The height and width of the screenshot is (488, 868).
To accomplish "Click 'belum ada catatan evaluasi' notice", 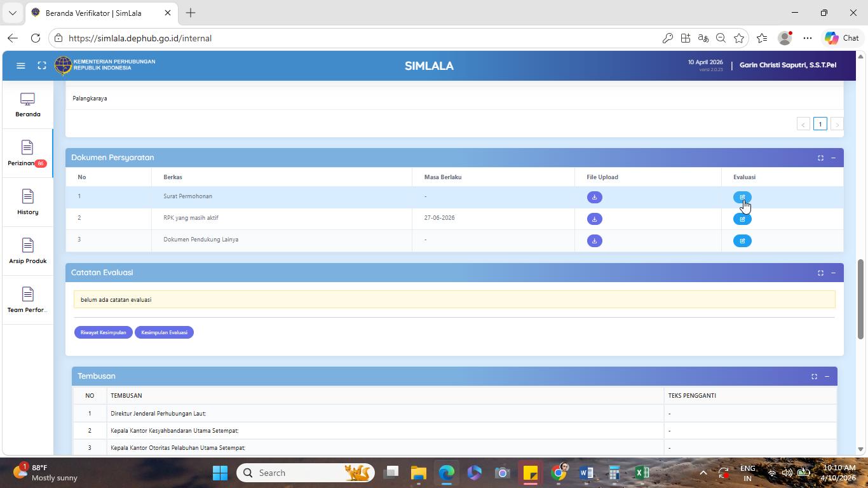I will [454, 299].
